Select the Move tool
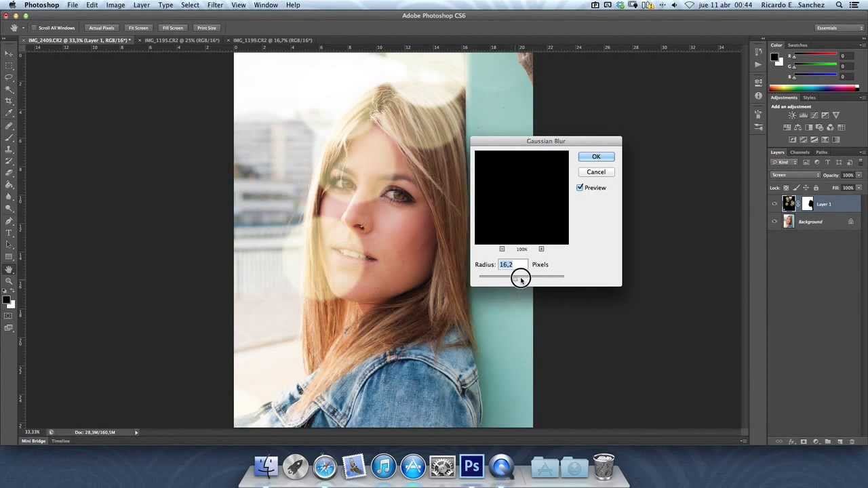This screenshot has height=488, width=868. coord(9,53)
